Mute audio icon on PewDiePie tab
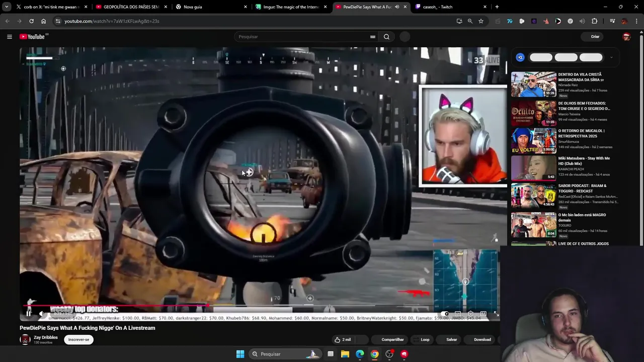 [x=397, y=7]
